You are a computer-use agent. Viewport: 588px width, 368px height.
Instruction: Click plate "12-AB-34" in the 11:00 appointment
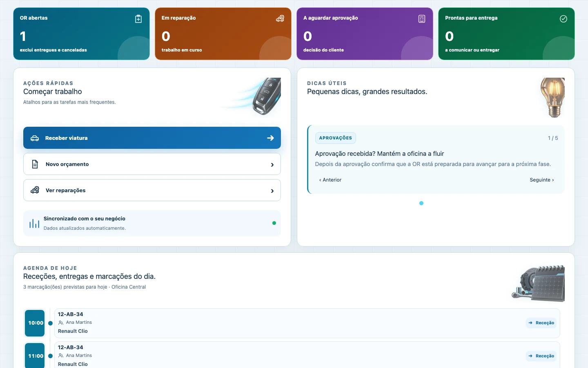[71, 348]
